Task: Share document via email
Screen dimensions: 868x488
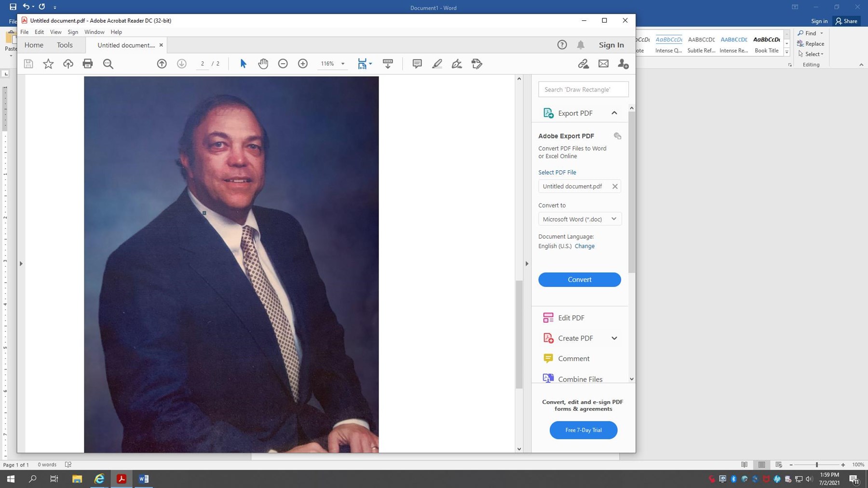Action: coord(603,63)
